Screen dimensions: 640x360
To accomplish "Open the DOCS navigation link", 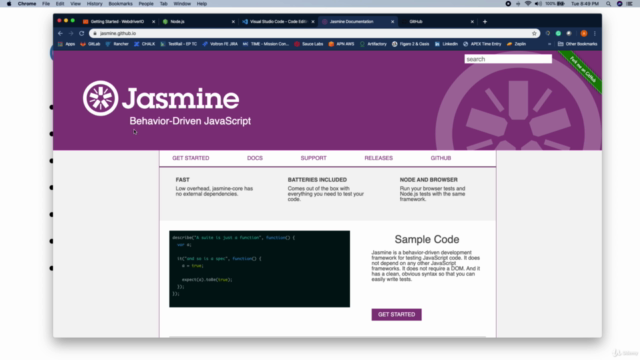I will click(255, 158).
